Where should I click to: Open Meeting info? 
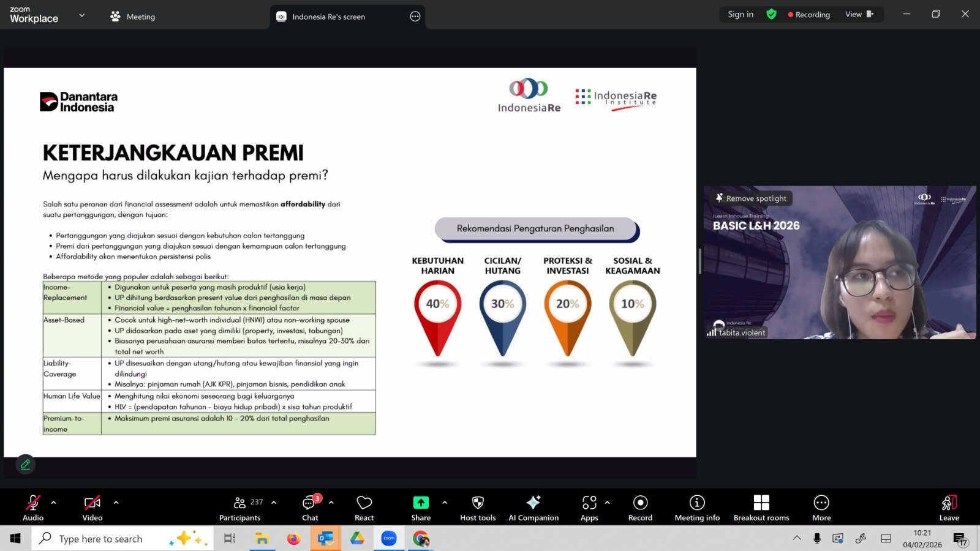click(697, 508)
